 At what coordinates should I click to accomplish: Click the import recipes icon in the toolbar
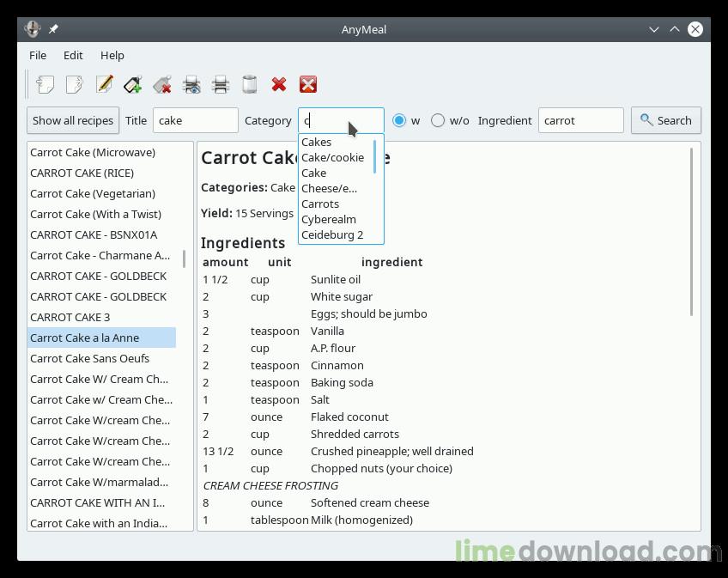pyautogui.click(x=45, y=84)
